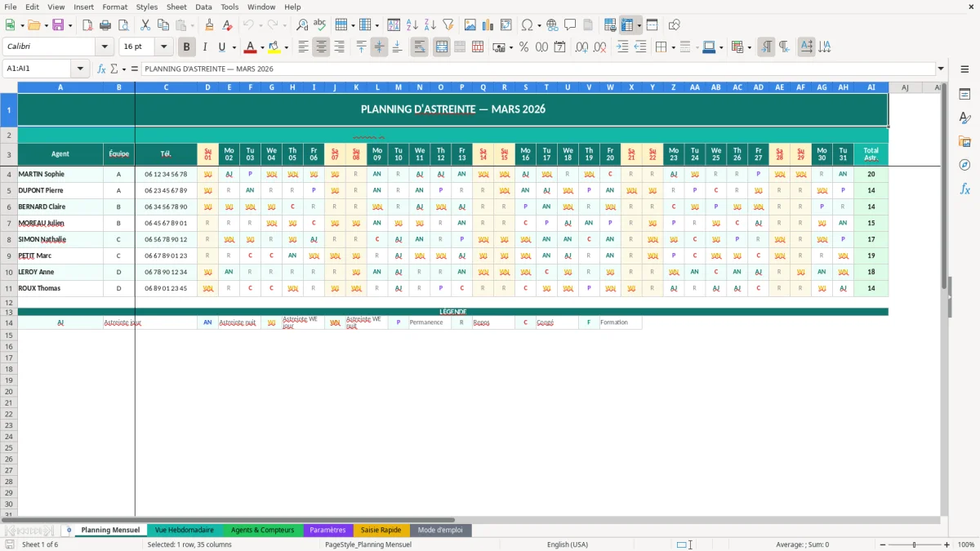
Task: Click the Insert Image icon
Action: pos(470,25)
